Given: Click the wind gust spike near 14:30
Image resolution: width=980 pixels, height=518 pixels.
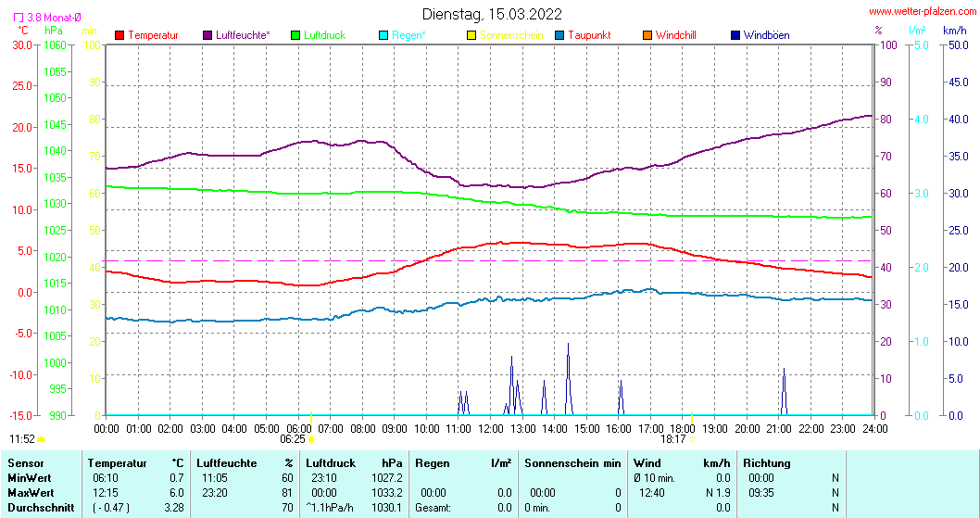Looking at the screenshot, I should click(x=568, y=378).
